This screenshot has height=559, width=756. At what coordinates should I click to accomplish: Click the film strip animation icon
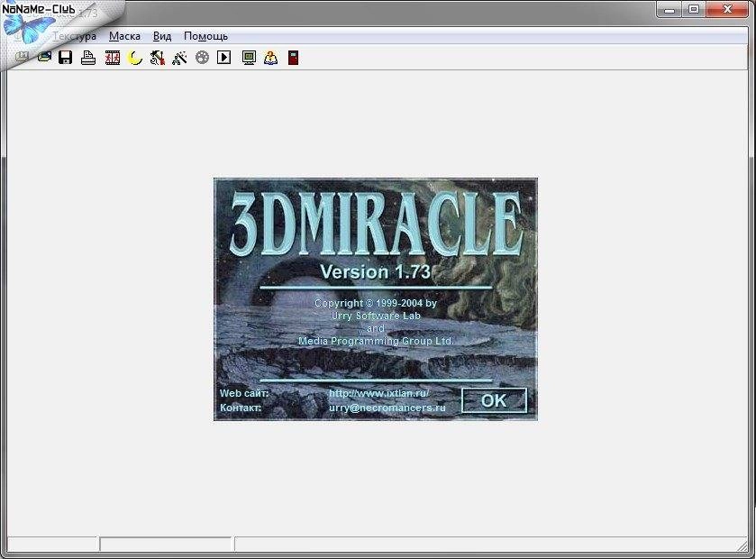(113, 58)
